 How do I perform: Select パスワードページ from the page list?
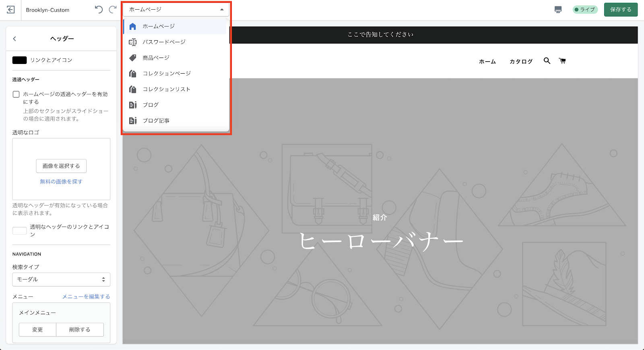click(164, 42)
